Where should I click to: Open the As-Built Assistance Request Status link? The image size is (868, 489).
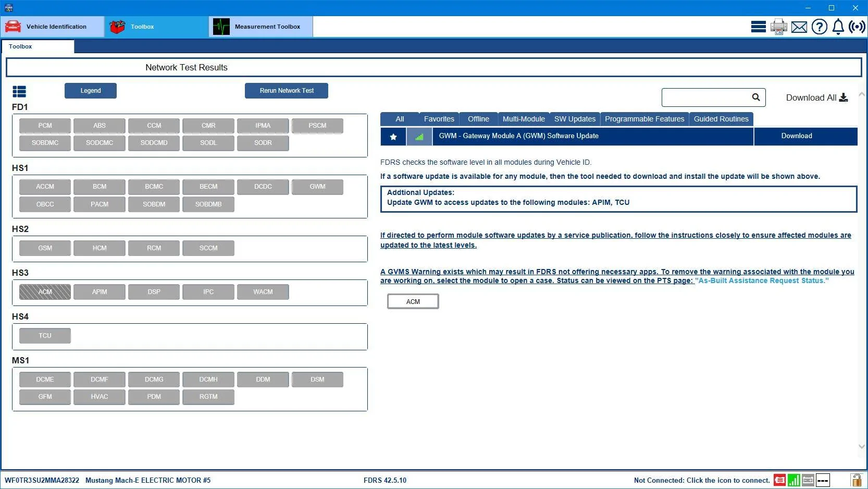762,280
